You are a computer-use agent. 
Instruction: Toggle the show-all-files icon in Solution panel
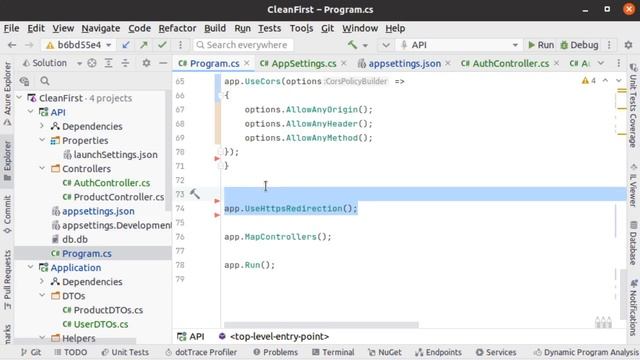click(x=24, y=81)
